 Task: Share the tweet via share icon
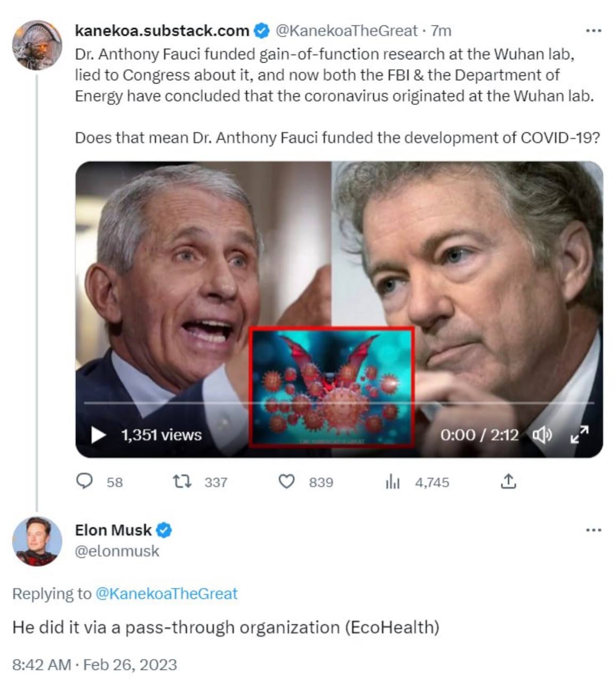(x=508, y=482)
